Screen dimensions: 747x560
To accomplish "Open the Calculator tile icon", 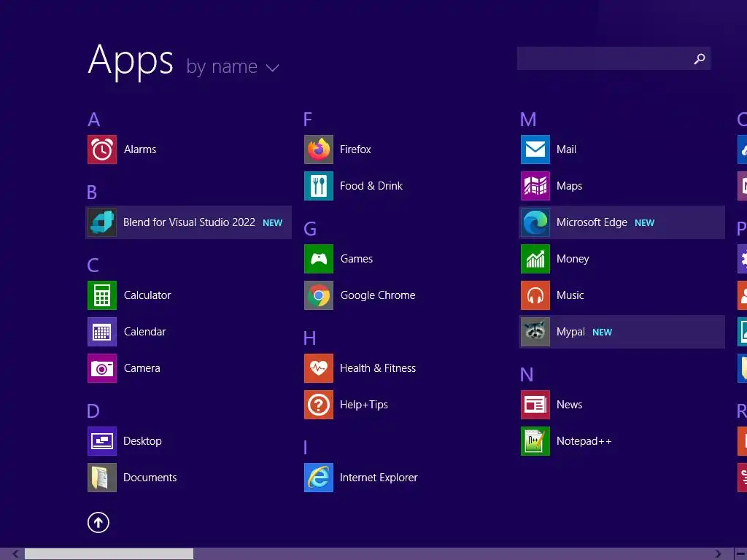I will 102,295.
